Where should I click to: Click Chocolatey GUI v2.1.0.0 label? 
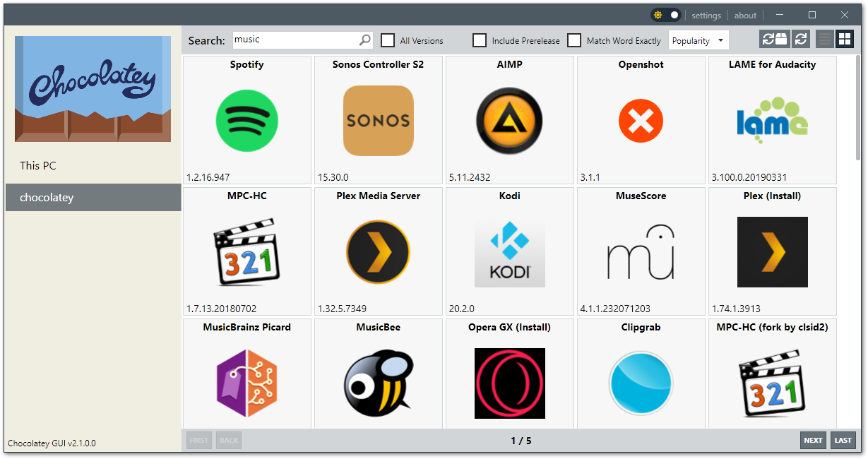coord(52,443)
